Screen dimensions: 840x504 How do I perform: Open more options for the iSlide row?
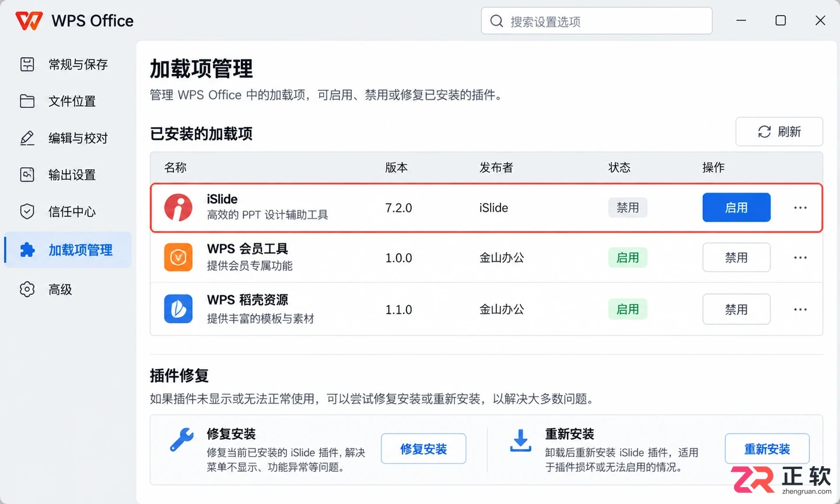[800, 208]
